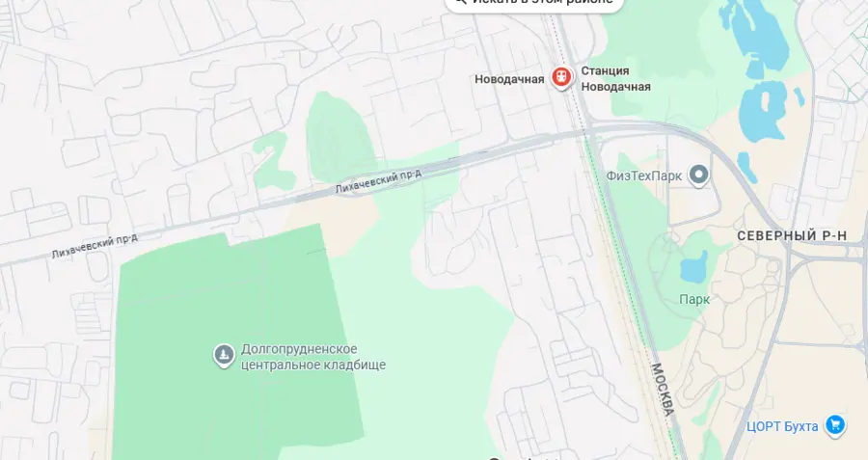Click the magnifier icon in the search button

pos(461,1)
